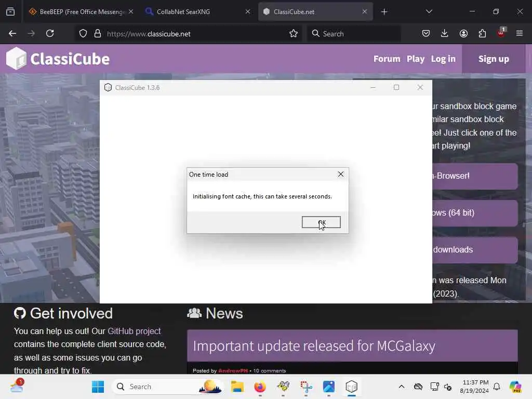This screenshot has width=532, height=399.
Task: Reload the classicube.net page
Action: click(x=50, y=34)
